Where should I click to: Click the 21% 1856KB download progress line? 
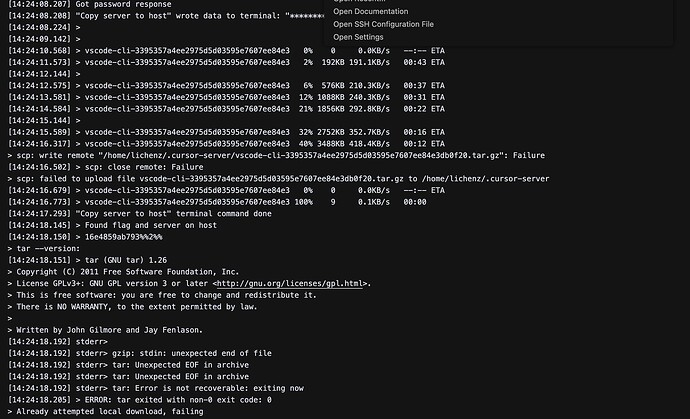point(226,109)
